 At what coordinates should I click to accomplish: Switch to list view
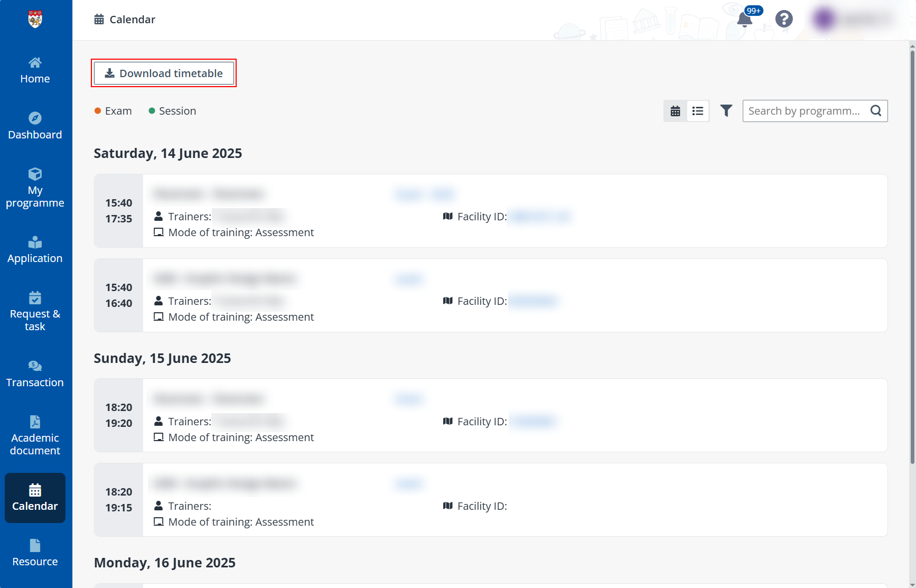698,111
